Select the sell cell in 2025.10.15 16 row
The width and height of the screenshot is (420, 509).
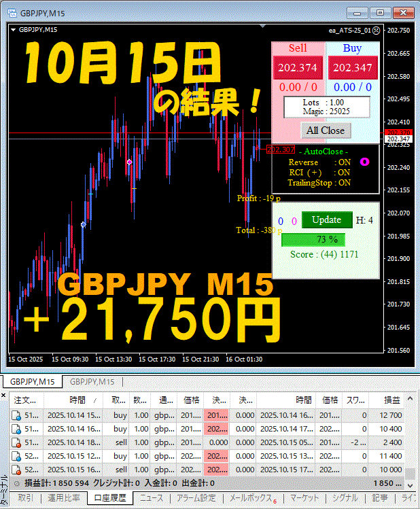click(116, 470)
